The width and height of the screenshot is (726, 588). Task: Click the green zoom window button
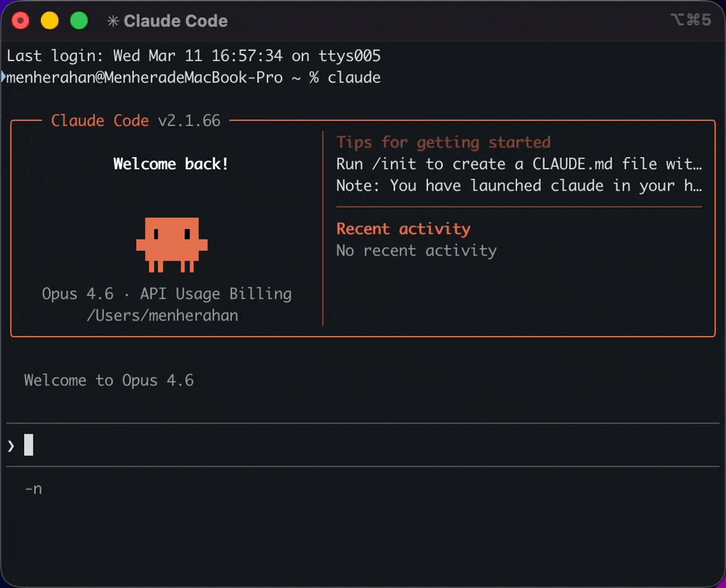tap(79, 21)
